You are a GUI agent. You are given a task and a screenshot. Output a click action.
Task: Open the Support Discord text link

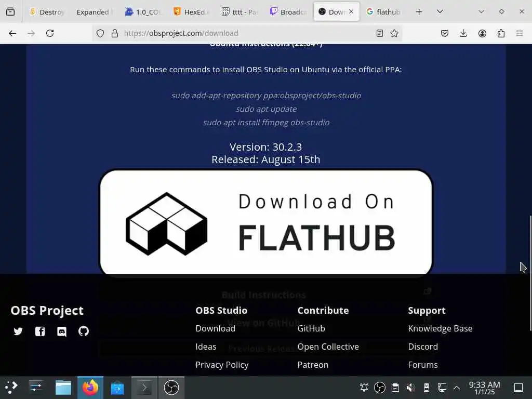pyautogui.click(x=423, y=347)
